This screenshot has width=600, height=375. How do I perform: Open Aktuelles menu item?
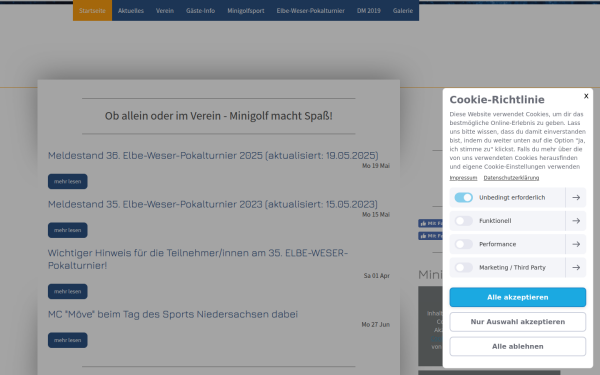pos(131,10)
